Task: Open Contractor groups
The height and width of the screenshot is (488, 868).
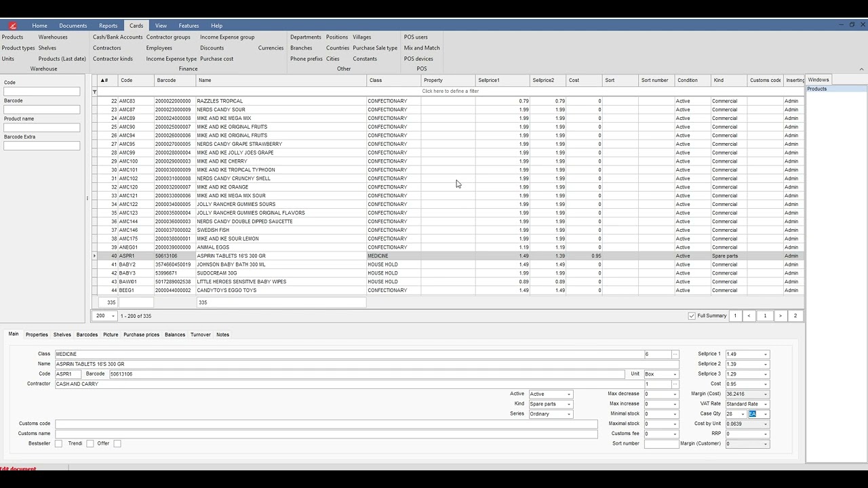Action: pos(168,37)
